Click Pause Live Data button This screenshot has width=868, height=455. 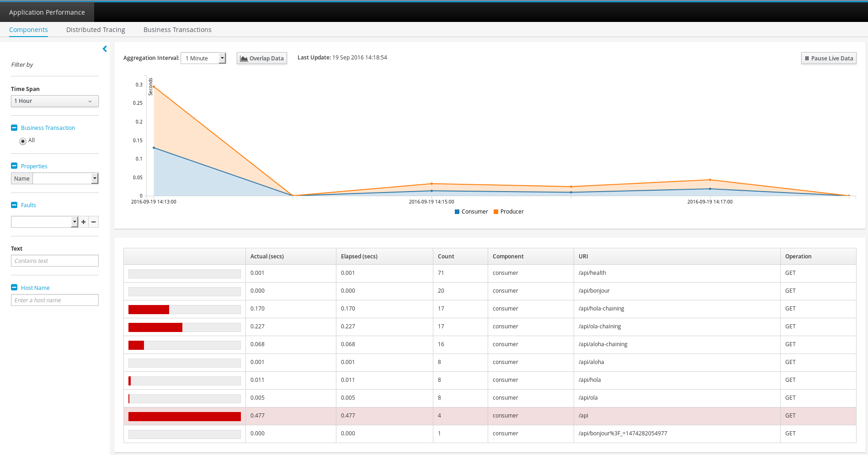[x=829, y=58]
